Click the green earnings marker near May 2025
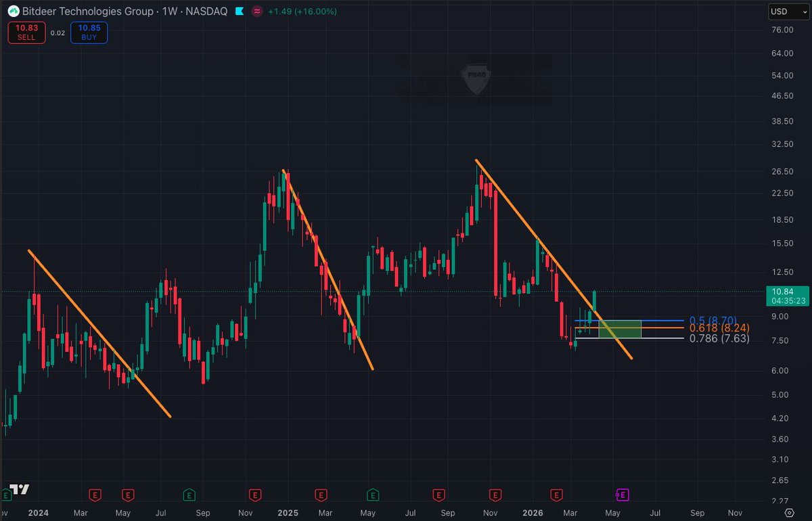Viewport: 812px width, 521px height. 372,495
